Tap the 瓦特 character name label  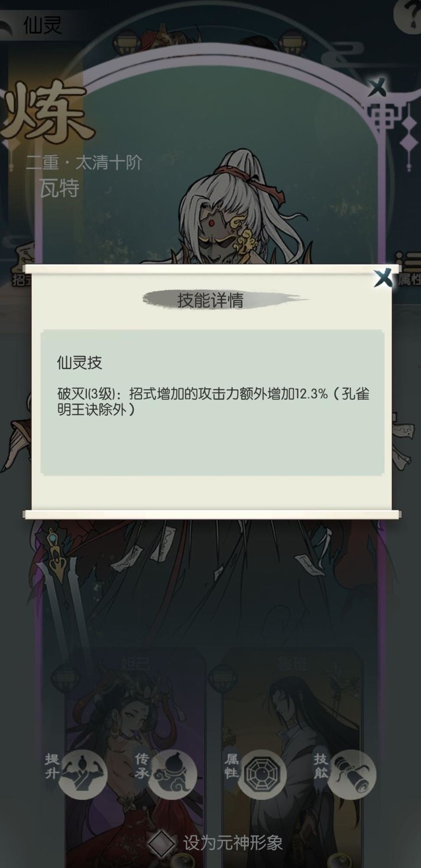[59, 188]
